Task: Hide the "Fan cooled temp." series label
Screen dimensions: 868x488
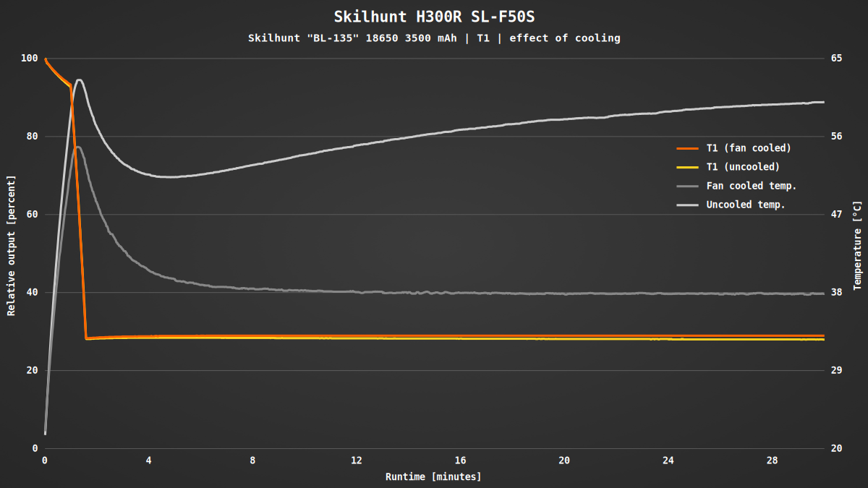Action: [752, 186]
